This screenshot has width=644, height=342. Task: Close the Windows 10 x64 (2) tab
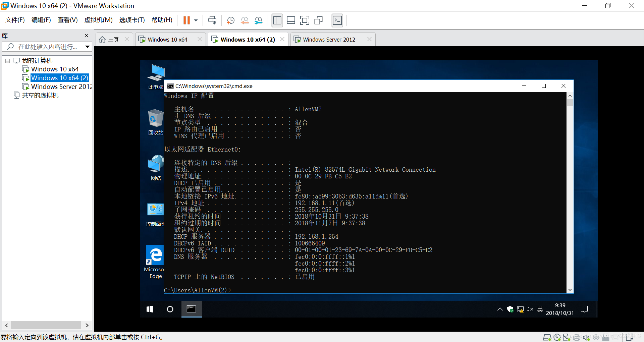[282, 39]
